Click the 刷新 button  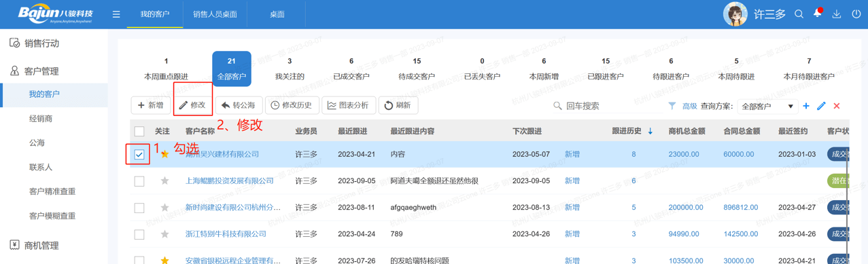point(398,106)
